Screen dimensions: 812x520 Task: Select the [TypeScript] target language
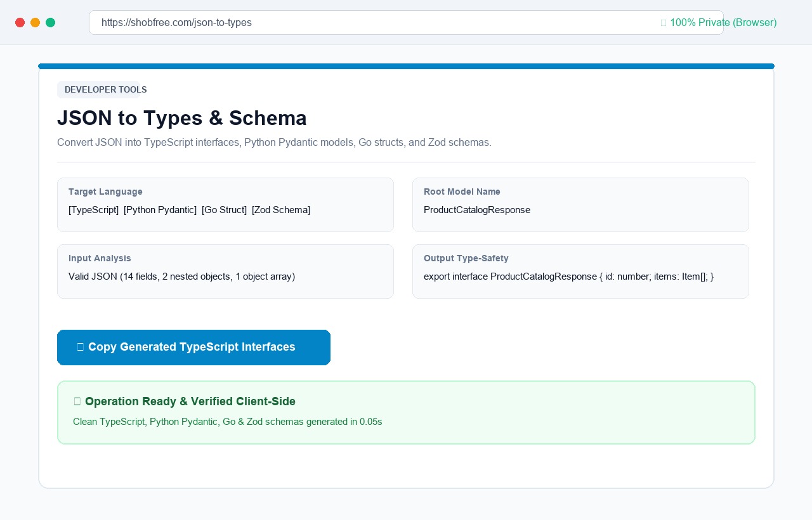93,210
